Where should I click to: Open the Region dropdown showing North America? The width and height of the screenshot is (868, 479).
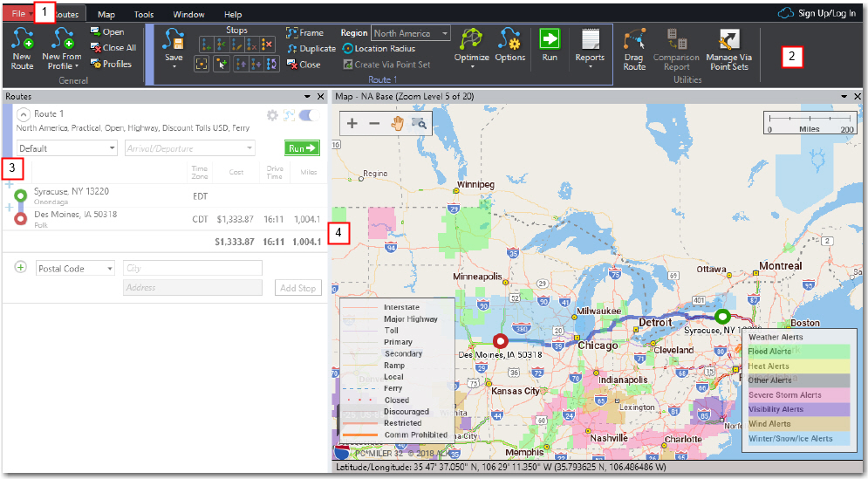coord(410,33)
